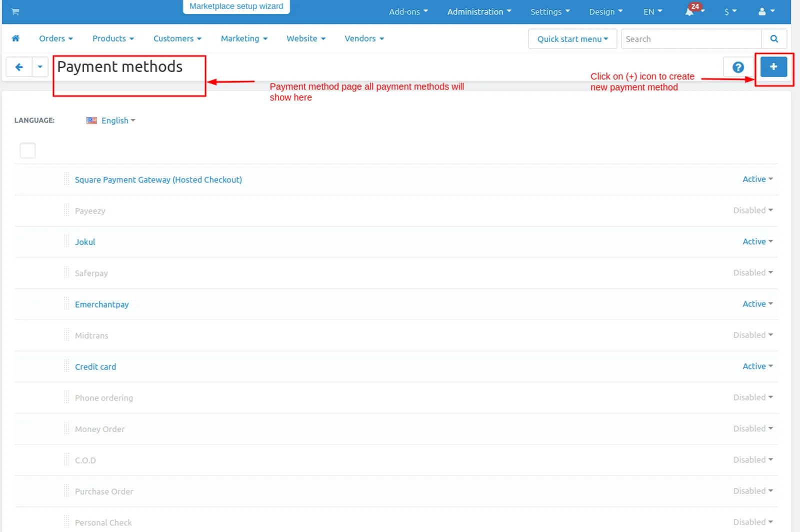The width and height of the screenshot is (800, 532).
Task: Click drag handle beside Credit card
Action: click(x=66, y=366)
